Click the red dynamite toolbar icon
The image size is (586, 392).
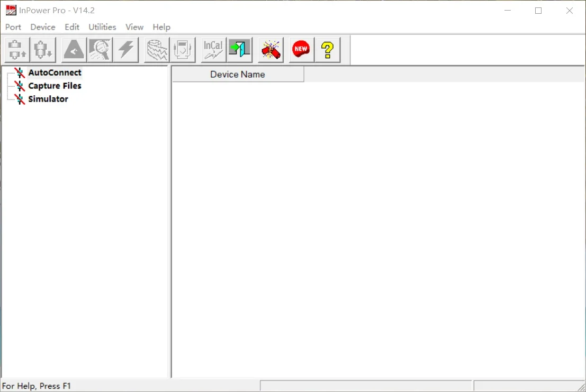(x=271, y=50)
